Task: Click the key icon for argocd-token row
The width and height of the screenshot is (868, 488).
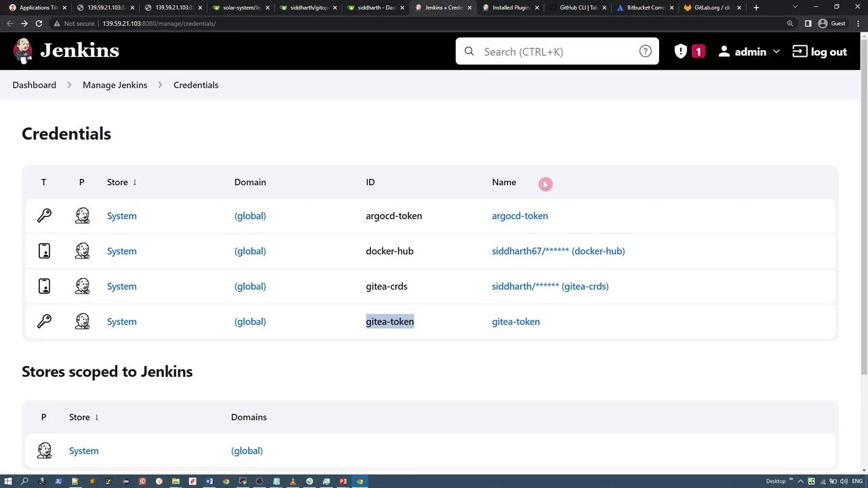Action: [x=44, y=216]
